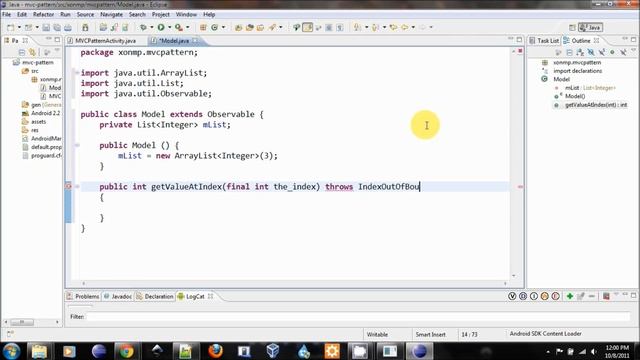
Task: Clear the LogCat log icon
Action: [606, 296]
